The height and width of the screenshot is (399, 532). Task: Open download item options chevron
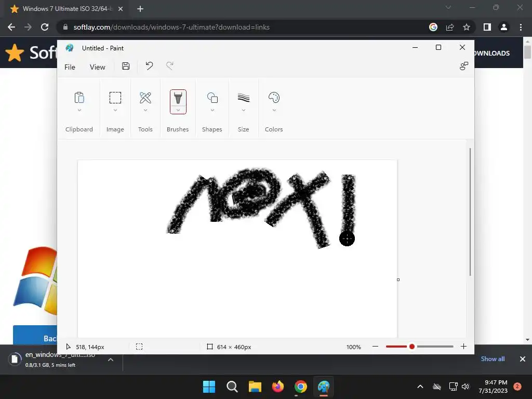click(x=111, y=360)
